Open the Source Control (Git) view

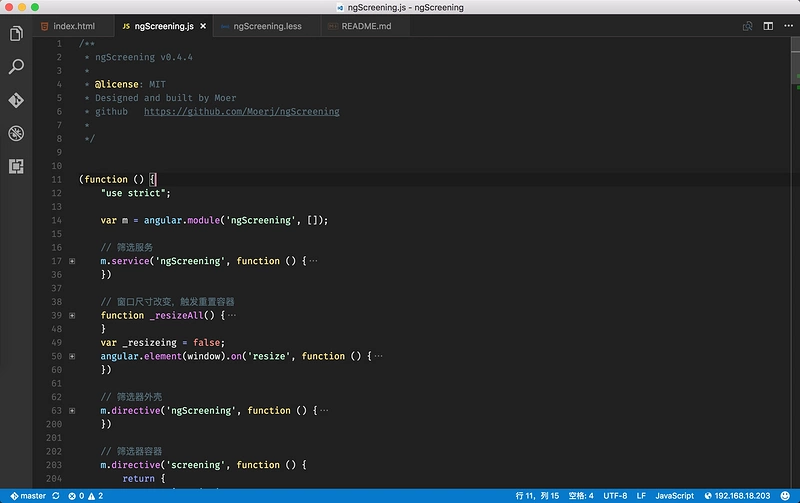pyautogui.click(x=16, y=100)
